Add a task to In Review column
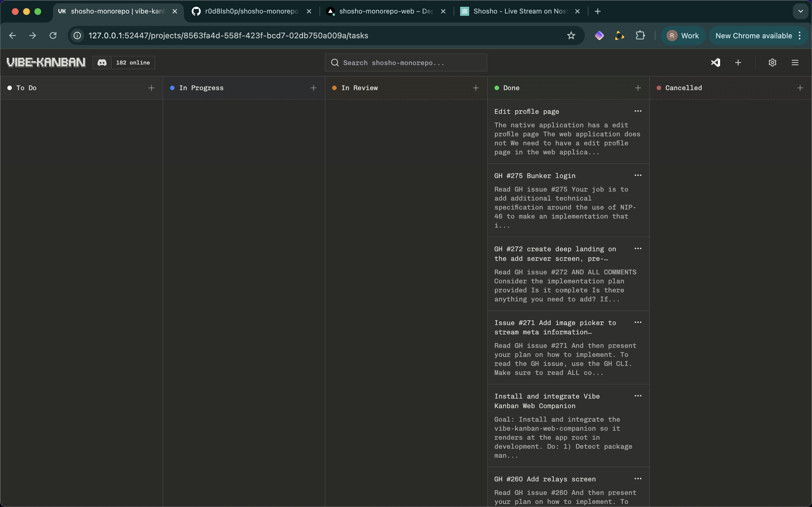Image resolution: width=812 pixels, height=507 pixels. click(476, 88)
